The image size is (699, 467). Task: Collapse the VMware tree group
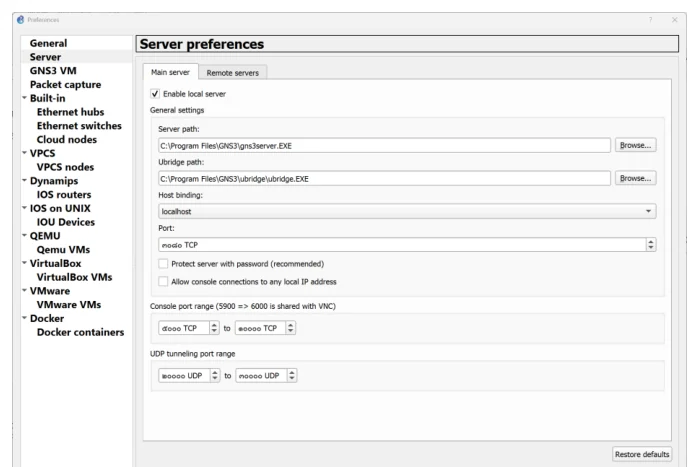(25, 291)
